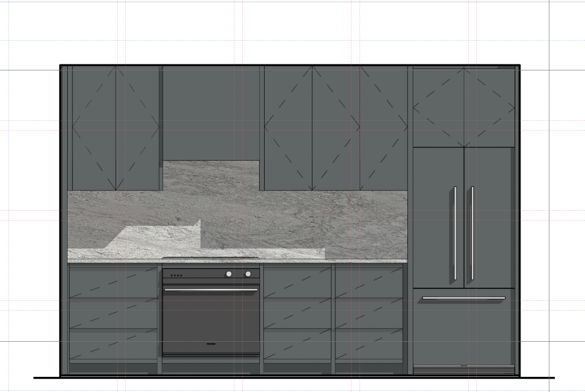Screen dimensions: 585x392
Task: Click the top drawer left of the oven
Action: pyautogui.click(x=113, y=282)
